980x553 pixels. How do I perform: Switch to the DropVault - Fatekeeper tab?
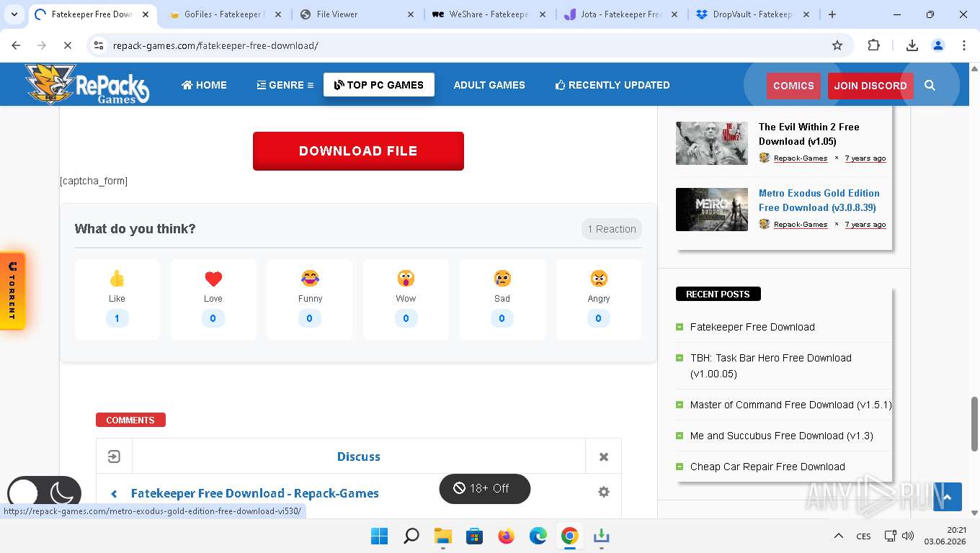[752, 14]
